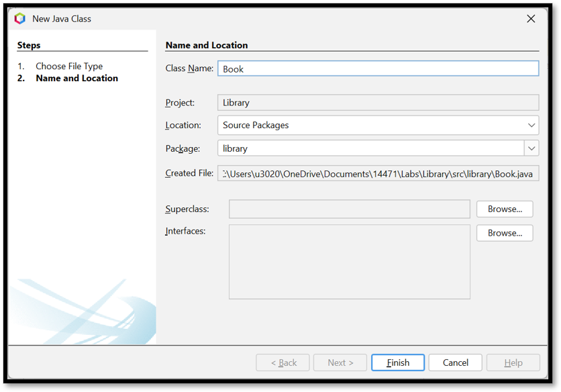561x392 pixels.
Task: Click the Superclass text field
Action: coord(350,209)
